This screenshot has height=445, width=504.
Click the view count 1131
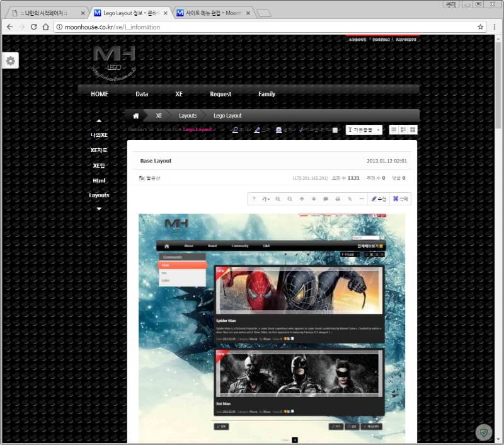tap(353, 178)
